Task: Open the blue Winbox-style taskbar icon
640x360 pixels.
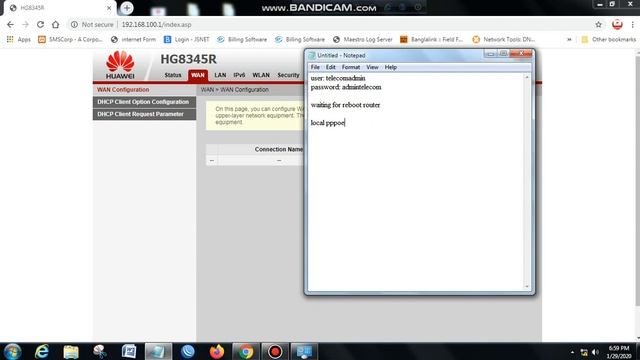Action: click(x=188, y=351)
